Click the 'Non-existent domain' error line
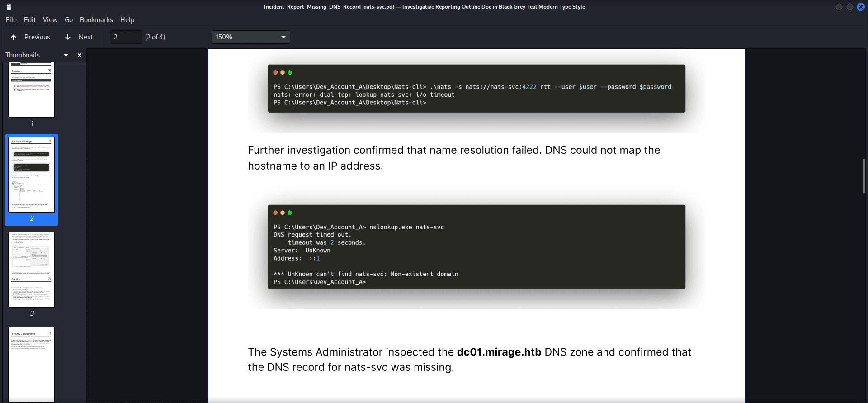Viewport: 868px width, 403px height. (366, 274)
